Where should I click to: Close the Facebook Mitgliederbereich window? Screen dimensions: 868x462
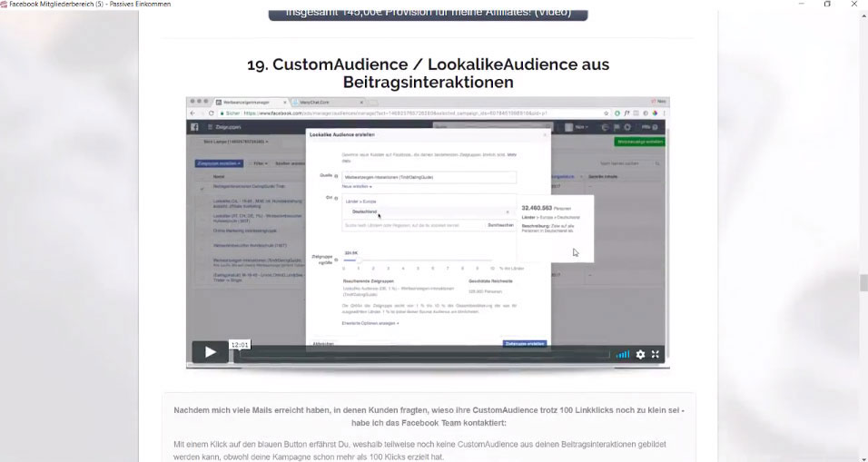(854, 5)
